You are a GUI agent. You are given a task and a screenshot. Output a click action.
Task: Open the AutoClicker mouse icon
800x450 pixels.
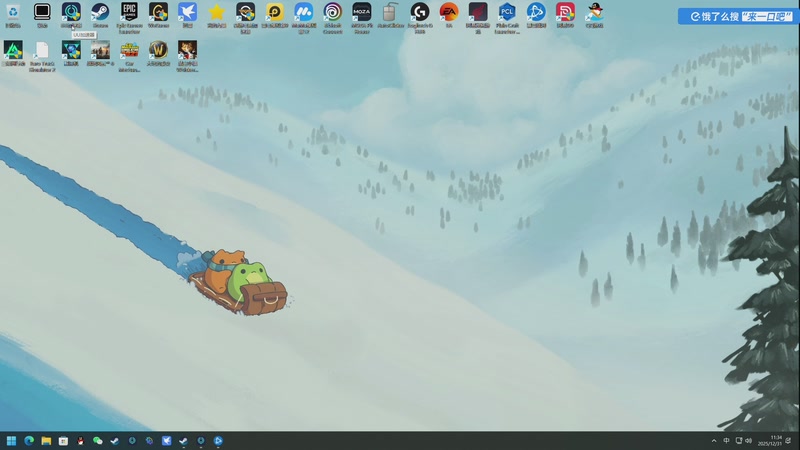(391, 15)
